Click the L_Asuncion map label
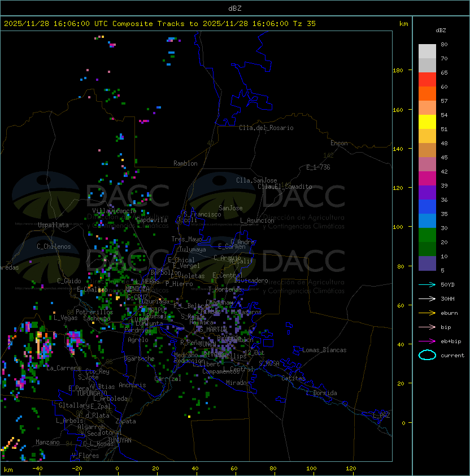 (x=257, y=220)
